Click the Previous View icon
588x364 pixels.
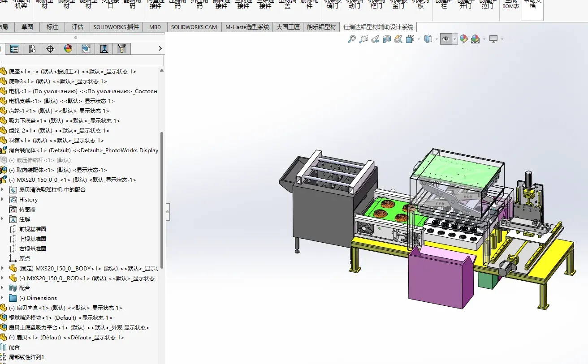pyautogui.click(x=375, y=39)
